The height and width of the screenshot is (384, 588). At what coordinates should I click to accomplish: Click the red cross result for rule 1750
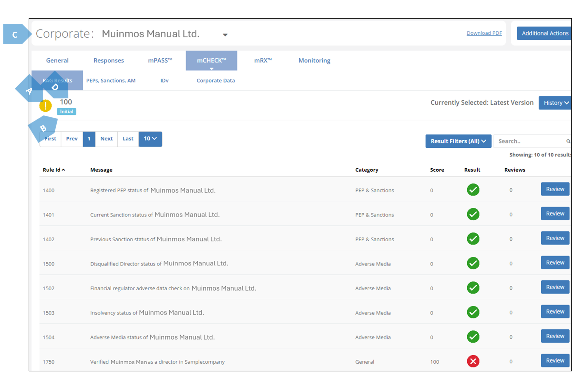[473, 361]
